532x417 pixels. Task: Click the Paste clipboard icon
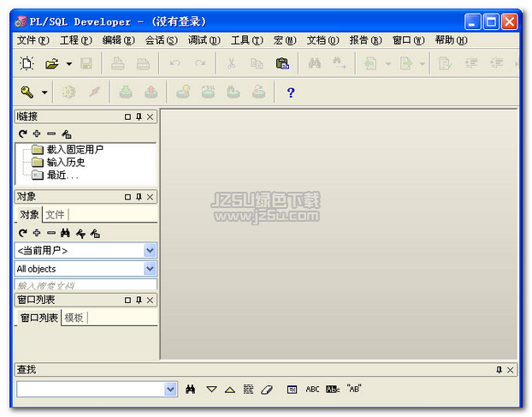pyautogui.click(x=282, y=63)
